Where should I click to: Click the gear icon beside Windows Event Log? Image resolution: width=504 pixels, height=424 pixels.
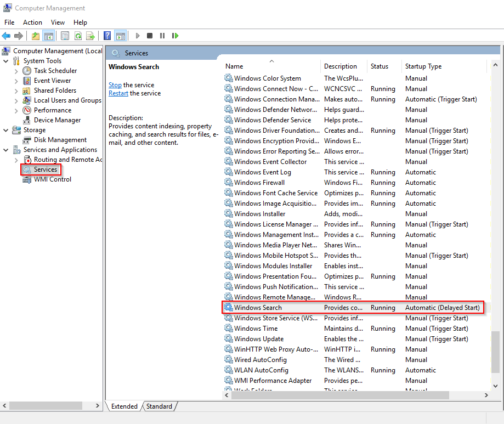pyautogui.click(x=229, y=172)
